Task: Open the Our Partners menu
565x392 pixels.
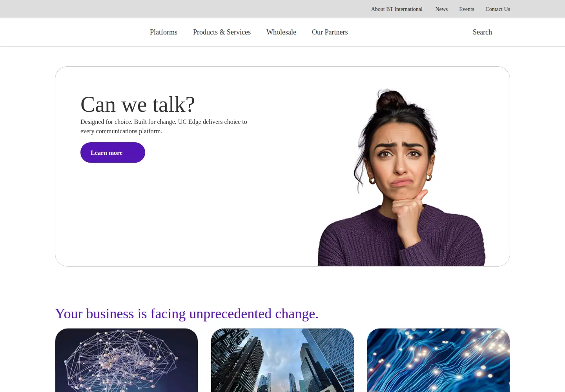Action: pos(330,32)
